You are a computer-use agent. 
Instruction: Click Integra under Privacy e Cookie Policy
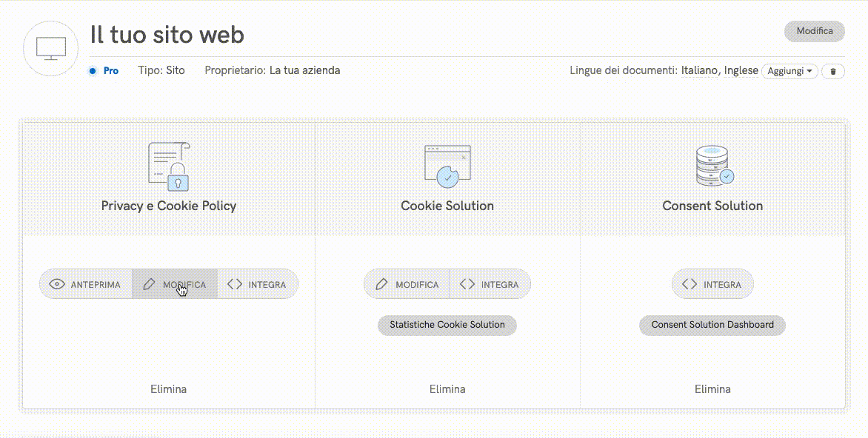(x=257, y=284)
